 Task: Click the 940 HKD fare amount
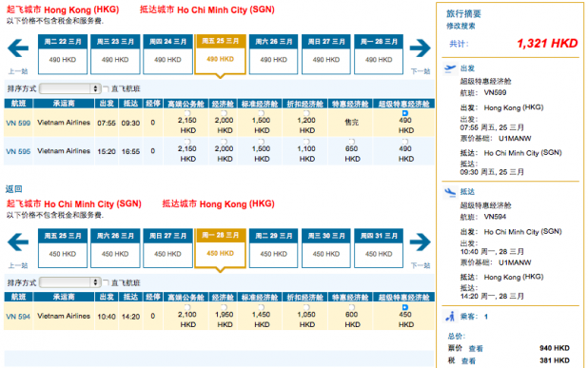coord(555,348)
